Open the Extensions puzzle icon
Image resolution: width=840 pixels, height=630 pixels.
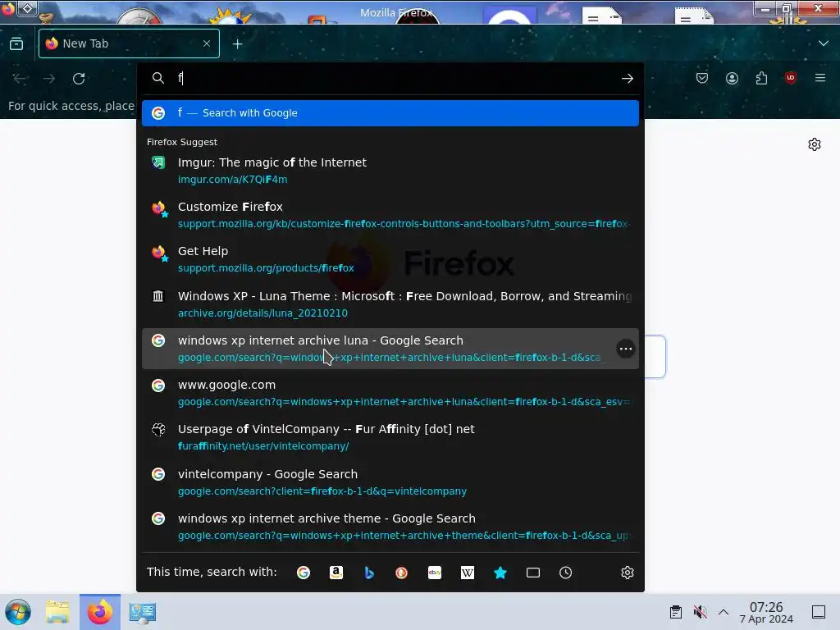(x=761, y=78)
